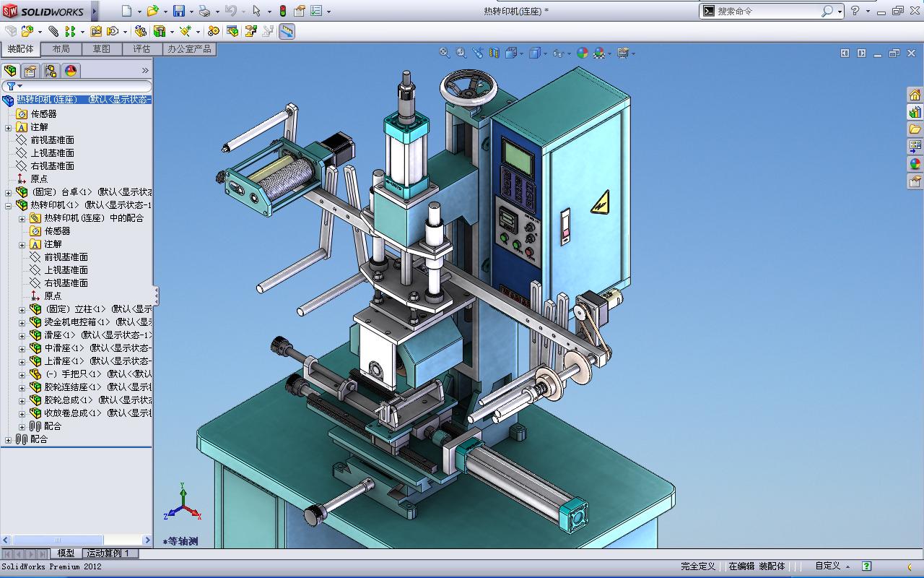The height and width of the screenshot is (578, 924).
Task: Click the Display Style cube icon
Action: 535,53
